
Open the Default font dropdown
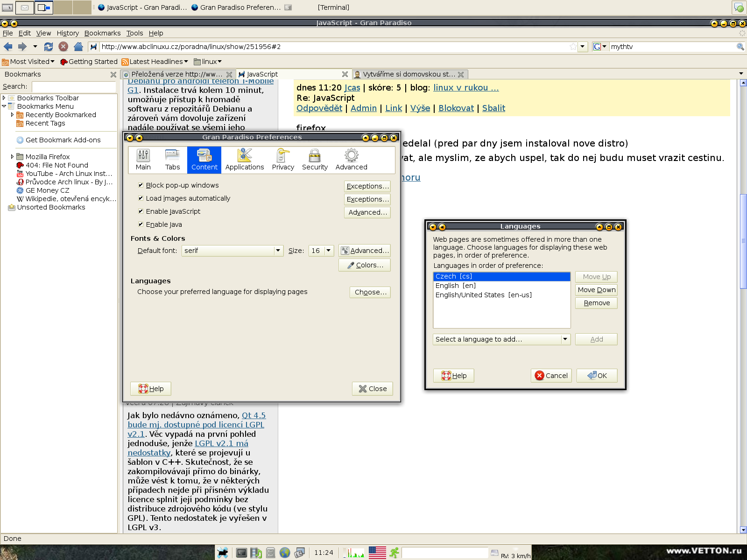[x=233, y=251]
